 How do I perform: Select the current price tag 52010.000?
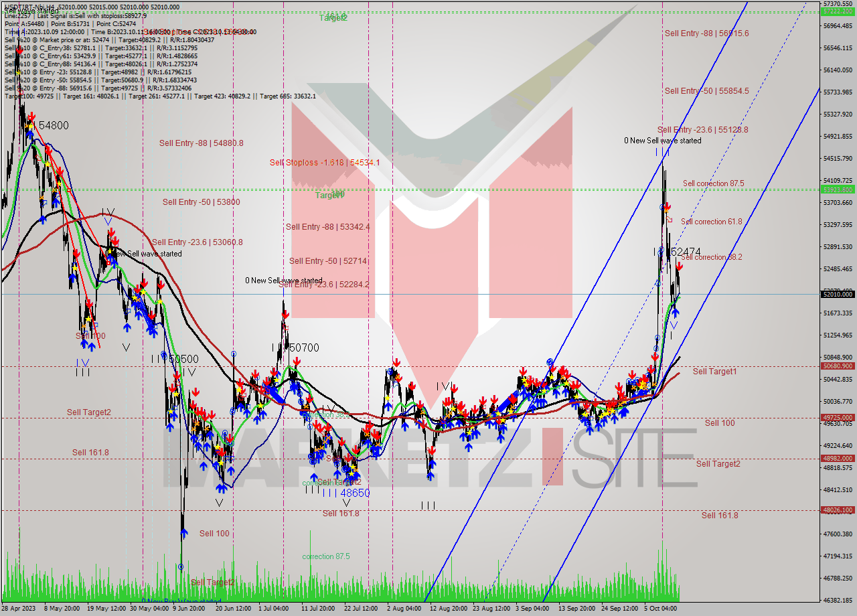tap(838, 294)
